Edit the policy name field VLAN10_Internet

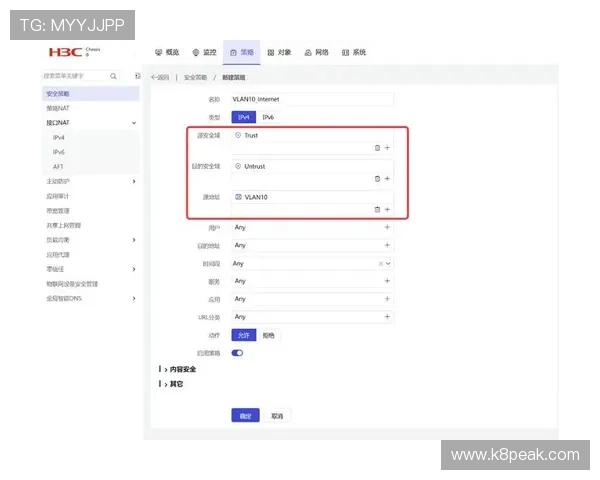click(312, 99)
